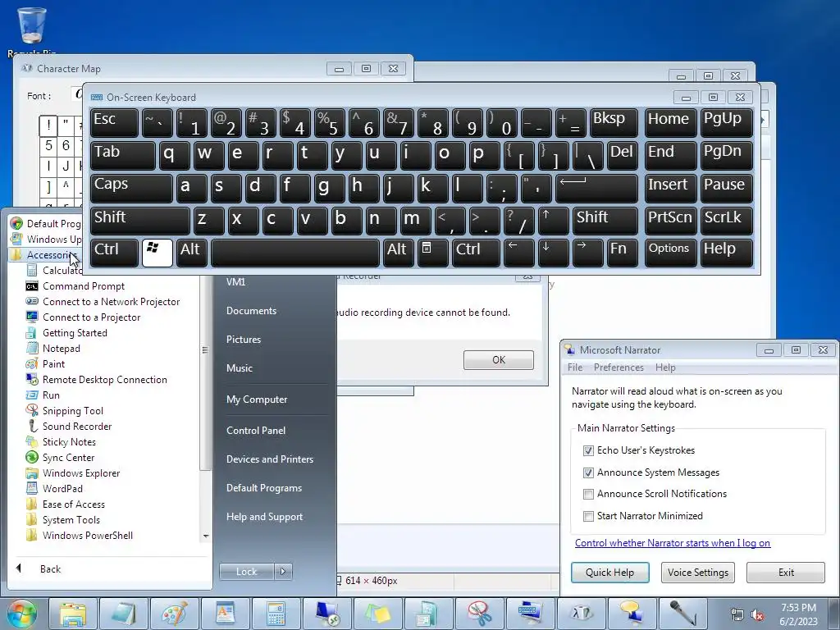Click the muted volume tray icon
Screen dimensions: 840x630
757,614
